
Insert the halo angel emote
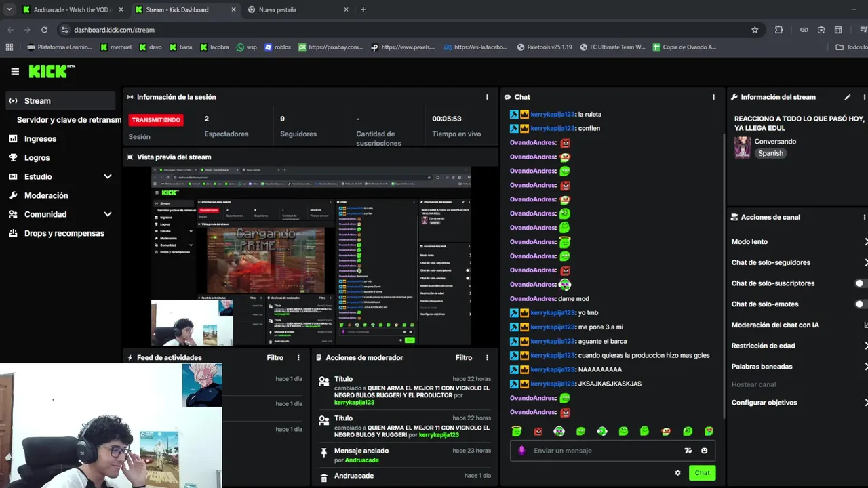(517, 431)
